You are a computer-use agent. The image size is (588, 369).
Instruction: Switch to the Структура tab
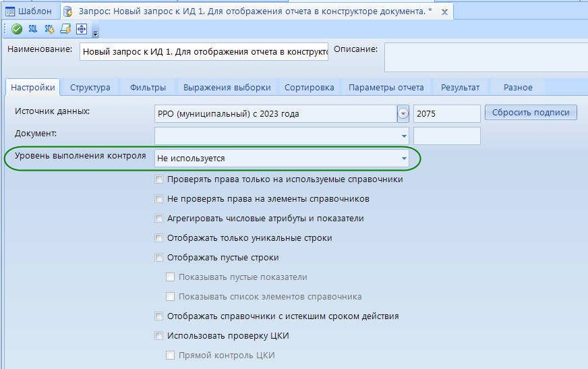tap(90, 88)
